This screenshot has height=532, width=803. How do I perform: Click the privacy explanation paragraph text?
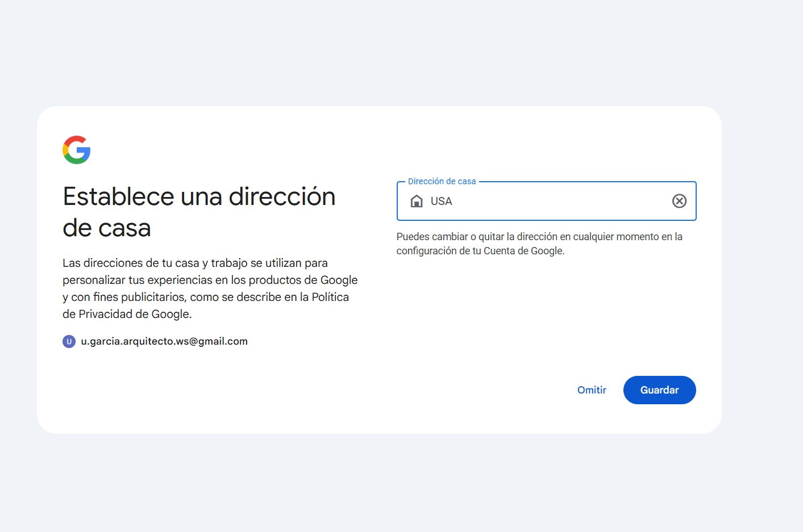pos(210,288)
